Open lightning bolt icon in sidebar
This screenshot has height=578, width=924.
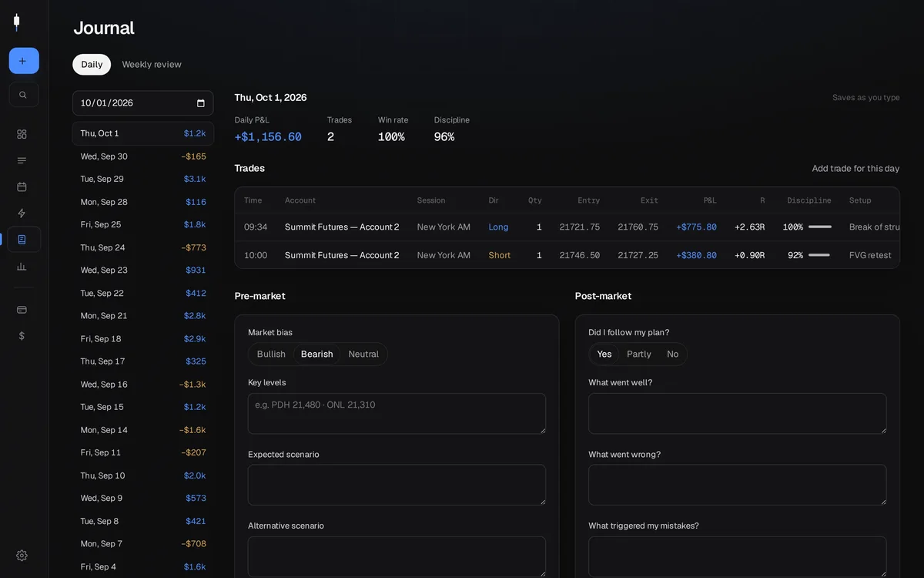point(22,213)
